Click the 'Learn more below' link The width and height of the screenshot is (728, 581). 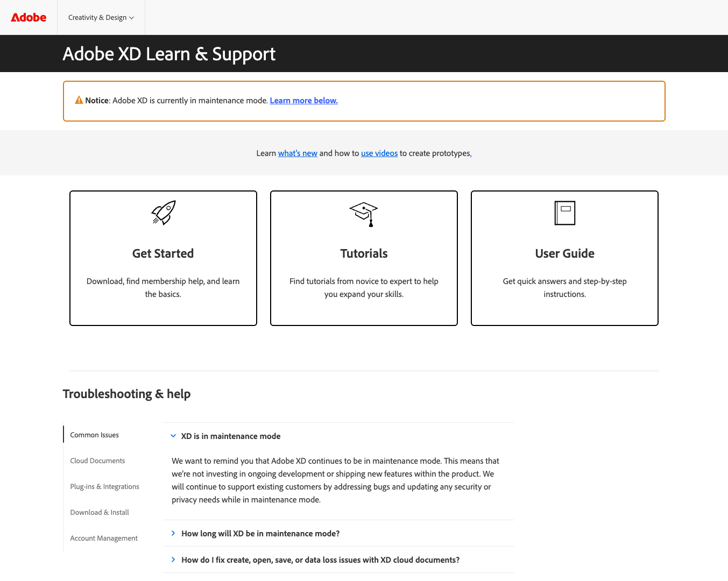(303, 100)
